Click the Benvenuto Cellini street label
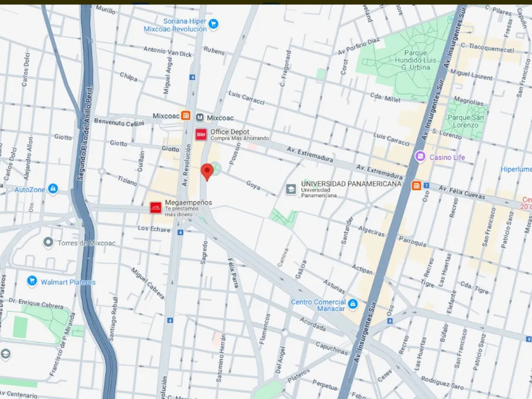The image size is (532, 399). [x=119, y=122]
